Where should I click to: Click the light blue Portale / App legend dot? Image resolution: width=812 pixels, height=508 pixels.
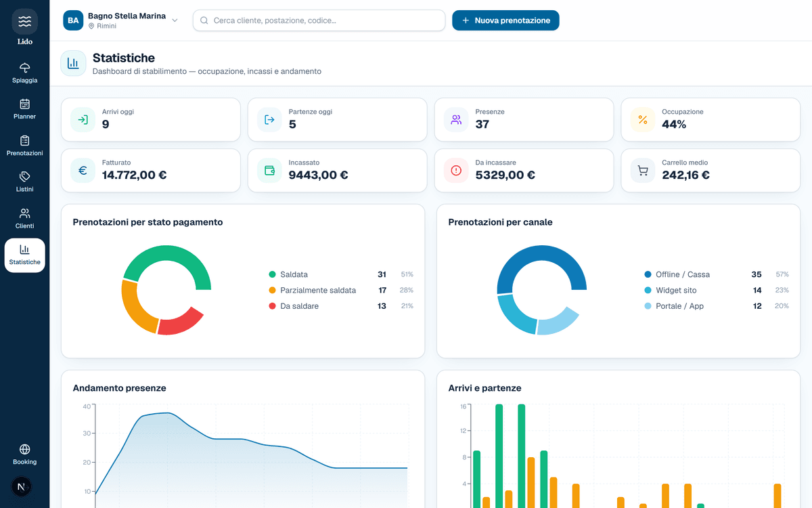coord(648,306)
